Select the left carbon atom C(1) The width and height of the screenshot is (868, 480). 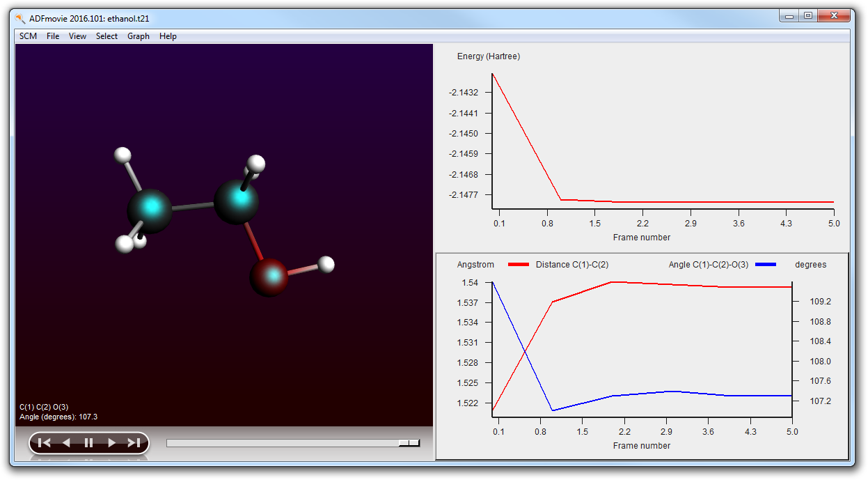149,210
